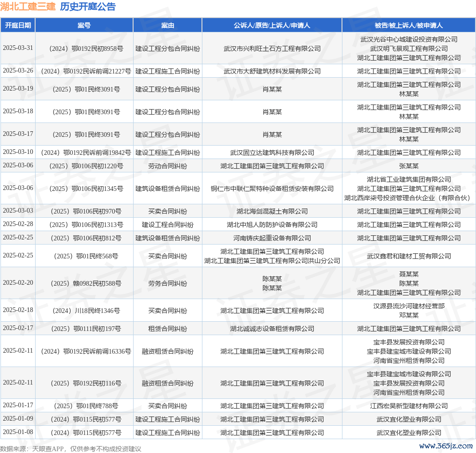Select date cell 2025-03-17

18,134
